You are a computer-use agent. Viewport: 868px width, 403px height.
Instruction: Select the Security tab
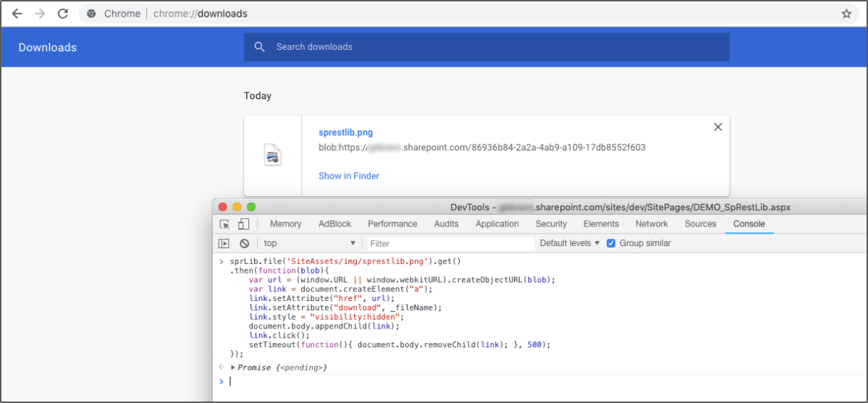(551, 224)
